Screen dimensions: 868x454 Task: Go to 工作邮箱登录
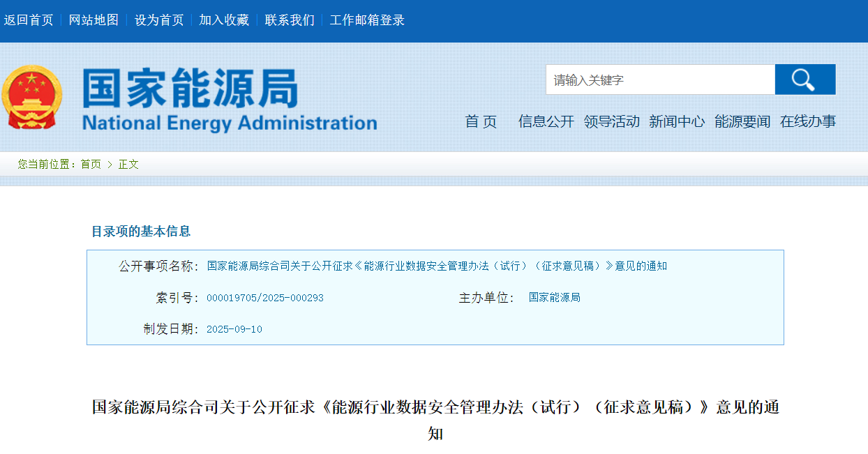[367, 20]
